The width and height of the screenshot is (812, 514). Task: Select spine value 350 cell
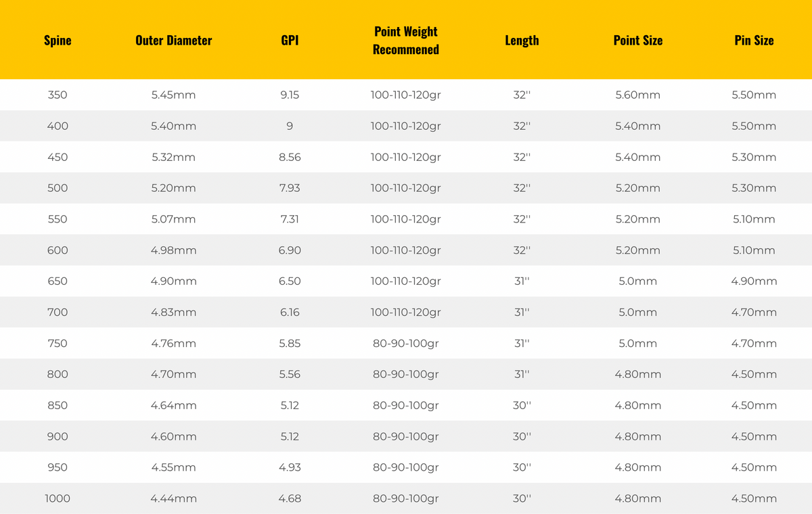[58, 95]
